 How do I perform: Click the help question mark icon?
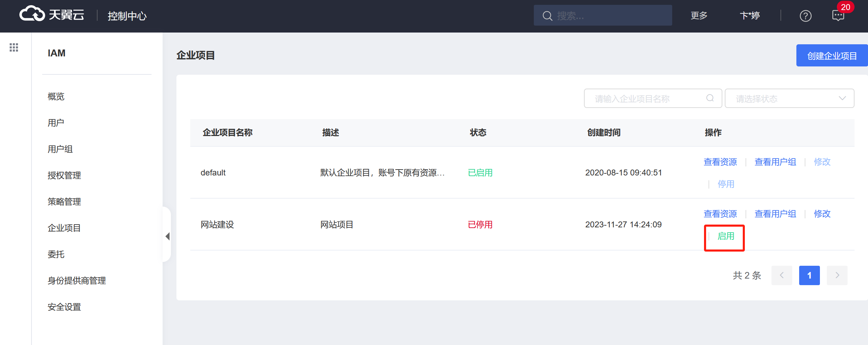click(x=805, y=16)
